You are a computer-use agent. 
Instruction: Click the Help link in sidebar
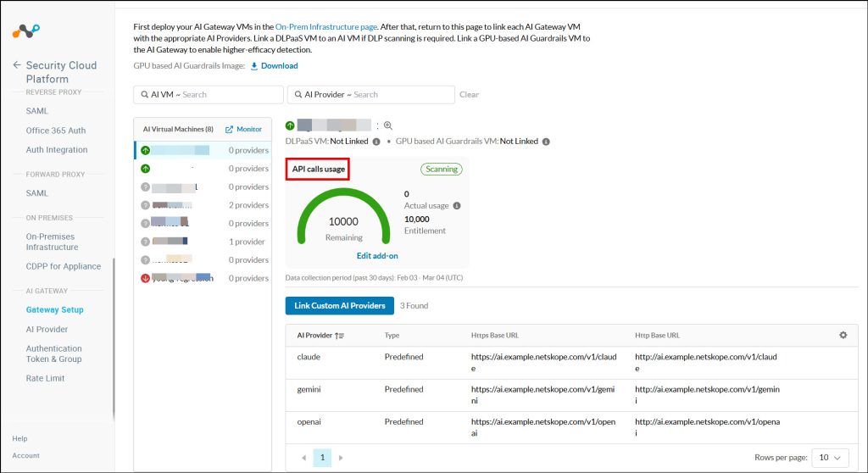[x=20, y=438]
